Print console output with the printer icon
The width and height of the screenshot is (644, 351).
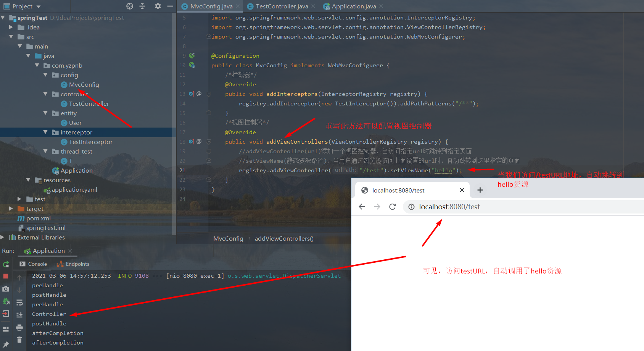tap(19, 328)
